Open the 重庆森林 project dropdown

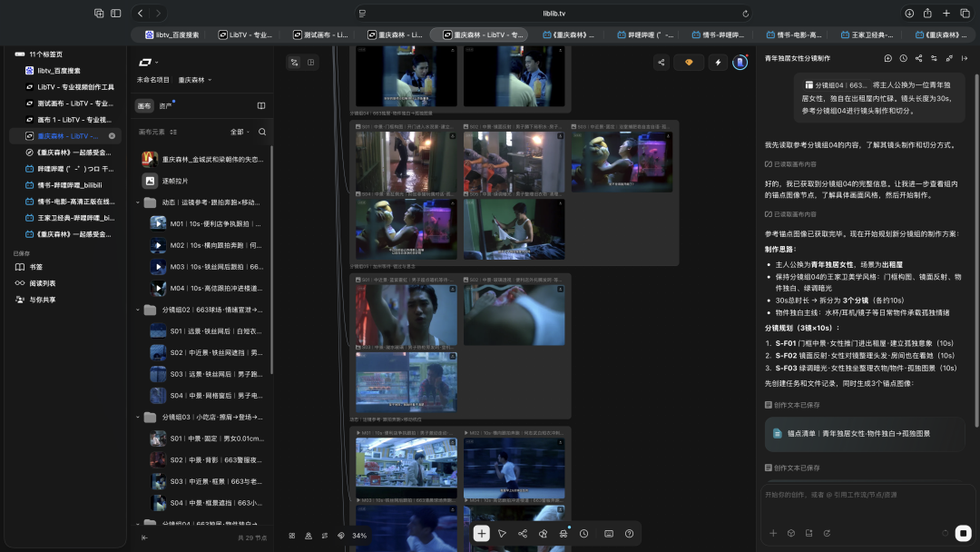[x=195, y=80]
